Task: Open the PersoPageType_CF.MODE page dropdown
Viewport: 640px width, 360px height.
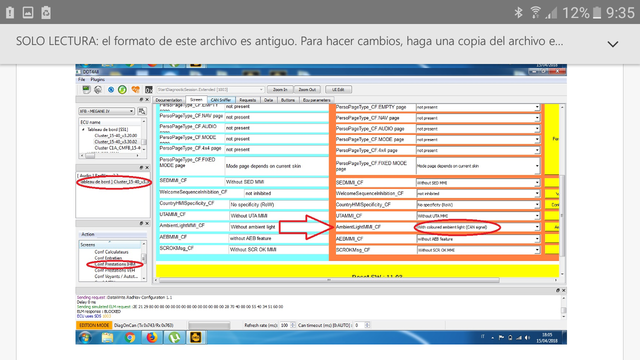Action: [x=478, y=140]
